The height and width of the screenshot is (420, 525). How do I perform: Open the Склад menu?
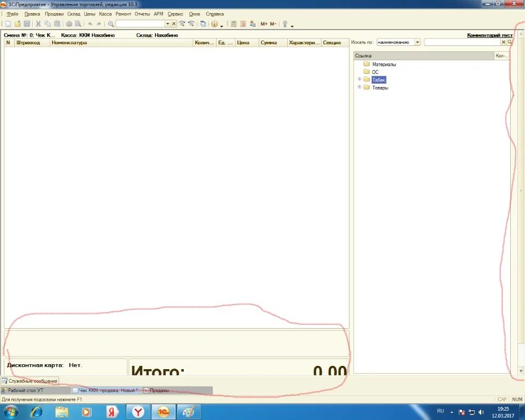(74, 14)
